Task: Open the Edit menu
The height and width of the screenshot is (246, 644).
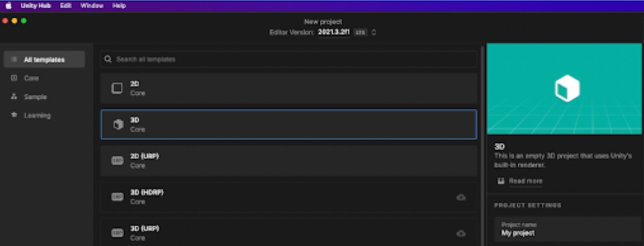Action: (x=65, y=6)
